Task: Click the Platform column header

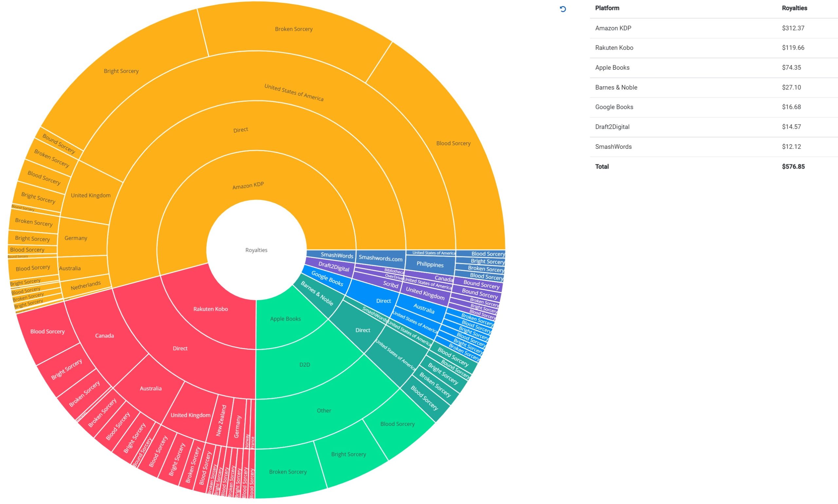Action: (x=607, y=8)
